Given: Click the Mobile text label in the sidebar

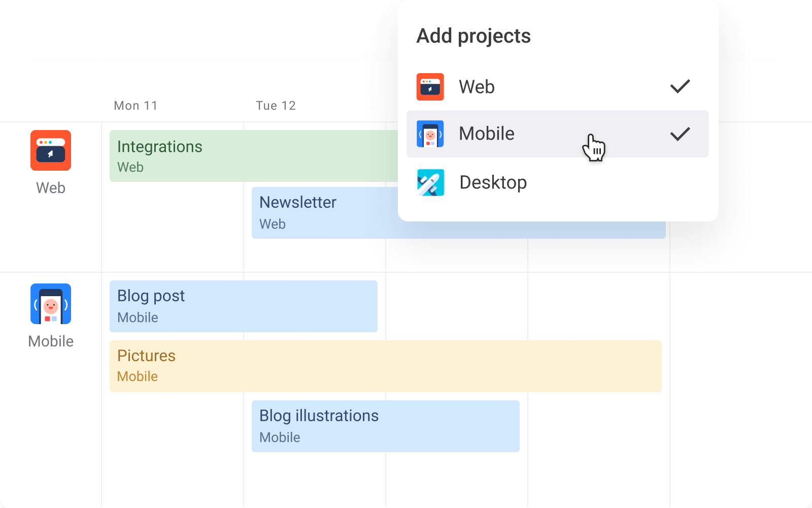Looking at the screenshot, I should (50, 341).
